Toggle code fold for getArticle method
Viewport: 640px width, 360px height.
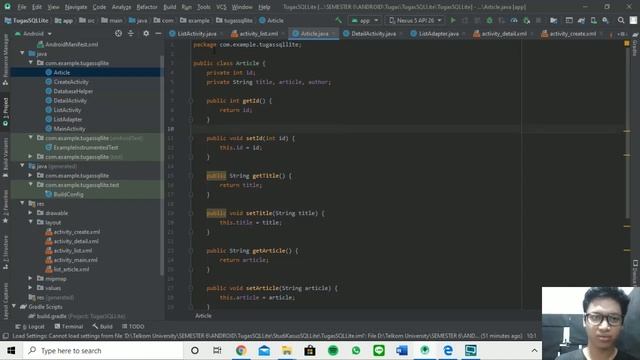coord(191,251)
